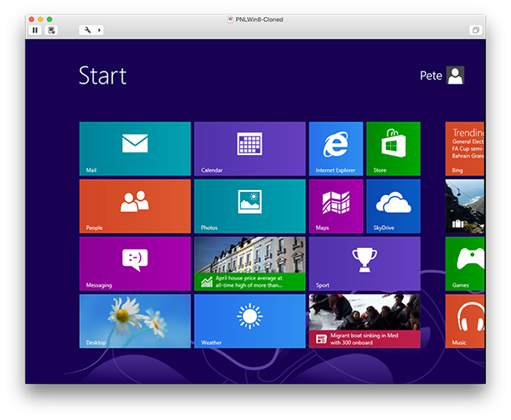Viewport: 511px width, 420px height.
Task: Expand the toolbar arrow next to wrench
Action: coord(100,30)
